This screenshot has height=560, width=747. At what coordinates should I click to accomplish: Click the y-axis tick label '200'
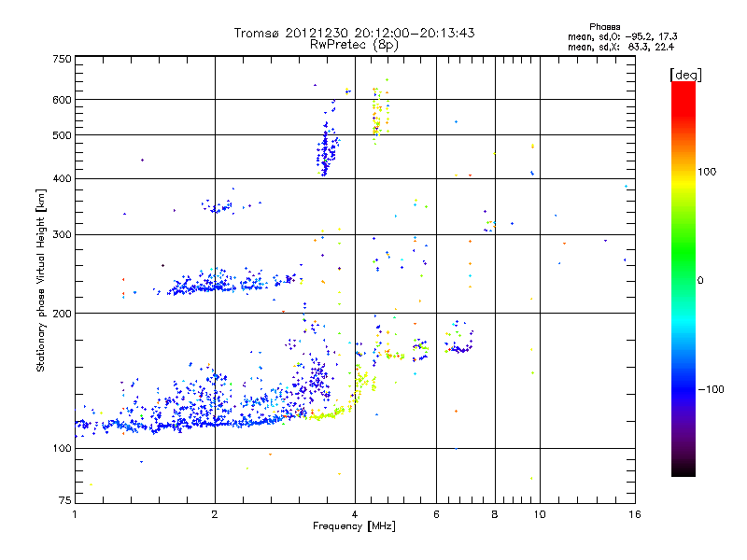62,314
